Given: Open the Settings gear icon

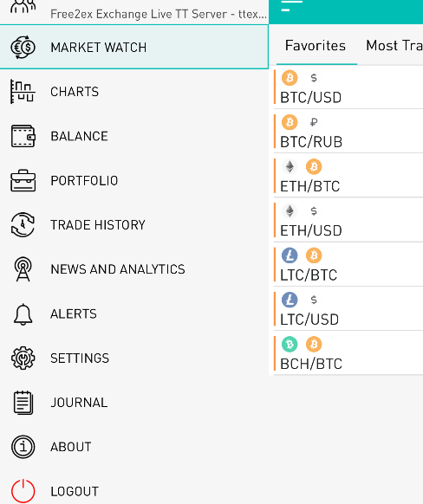Looking at the screenshot, I should [x=23, y=358].
